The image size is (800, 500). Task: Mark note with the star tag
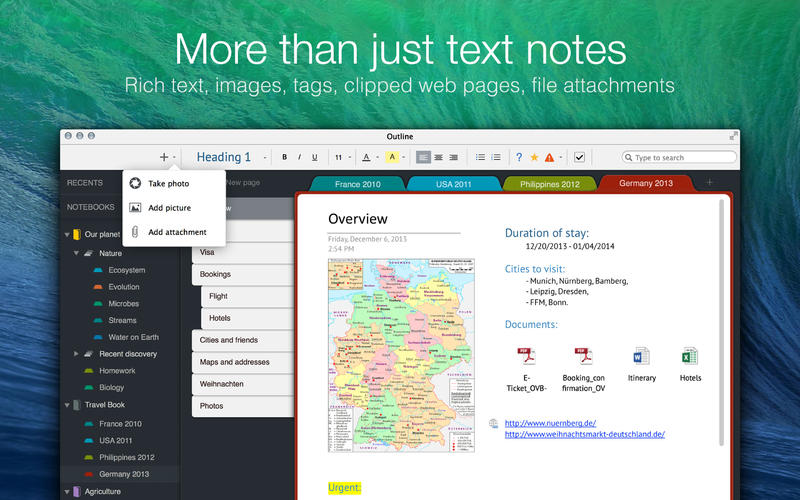point(534,157)
